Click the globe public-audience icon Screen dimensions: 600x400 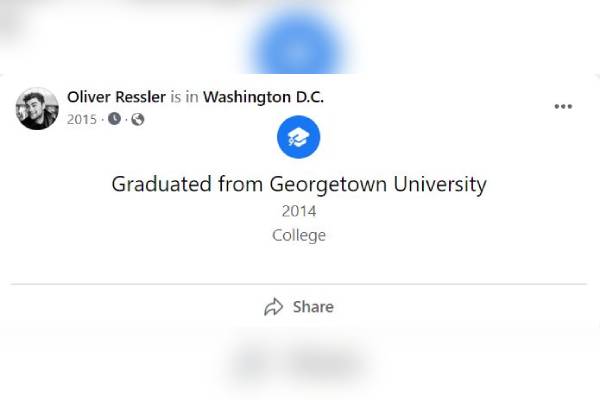[x=137, y=119]
